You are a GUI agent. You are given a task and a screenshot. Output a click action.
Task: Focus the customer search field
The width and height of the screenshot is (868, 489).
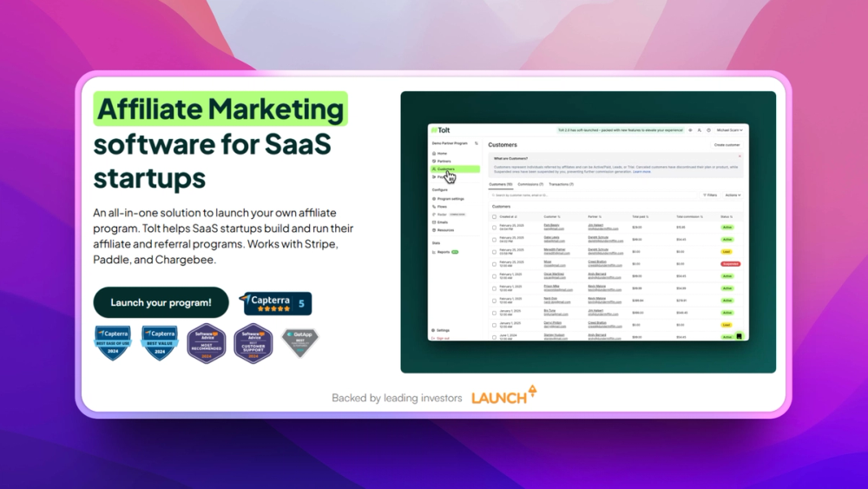click(x=593, y=195)
